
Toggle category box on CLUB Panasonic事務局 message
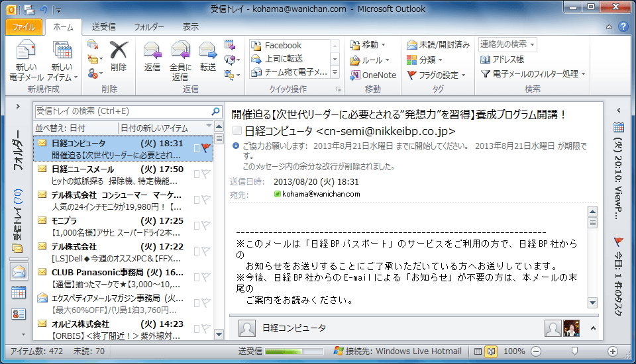[197, 277]
